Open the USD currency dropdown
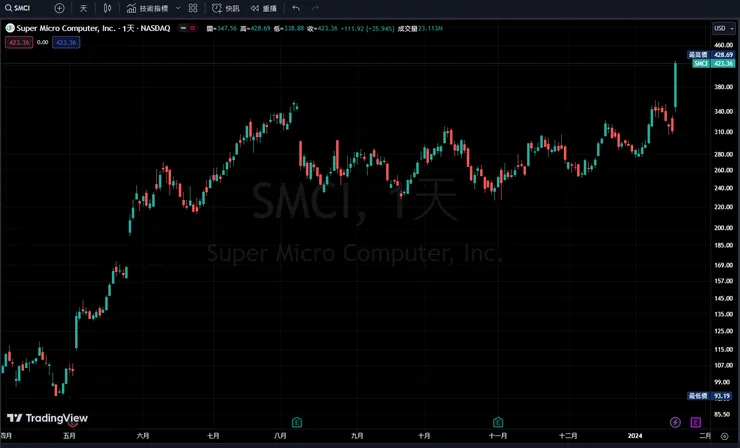 [x=724, y=28]
